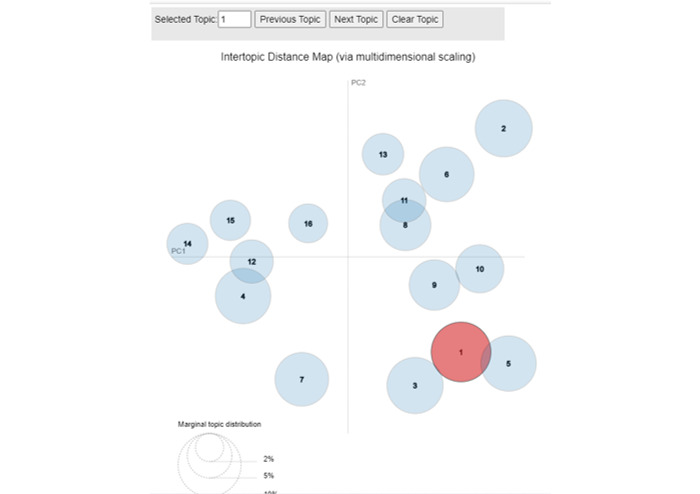This screenshot has width=700, height=494.
Task: Select topic 3 bubble
Action: [415, 386]
